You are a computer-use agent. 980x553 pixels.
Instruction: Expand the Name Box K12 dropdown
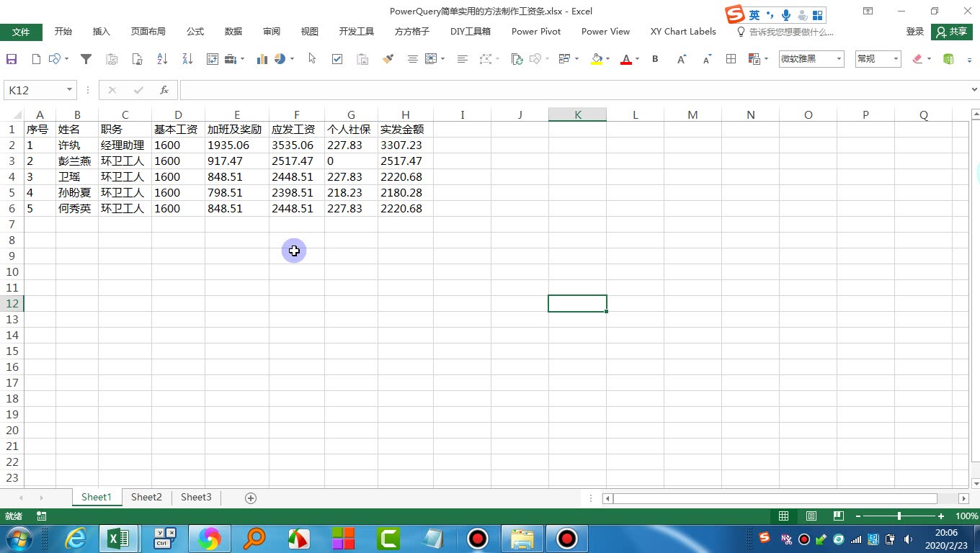click(70, 90)
